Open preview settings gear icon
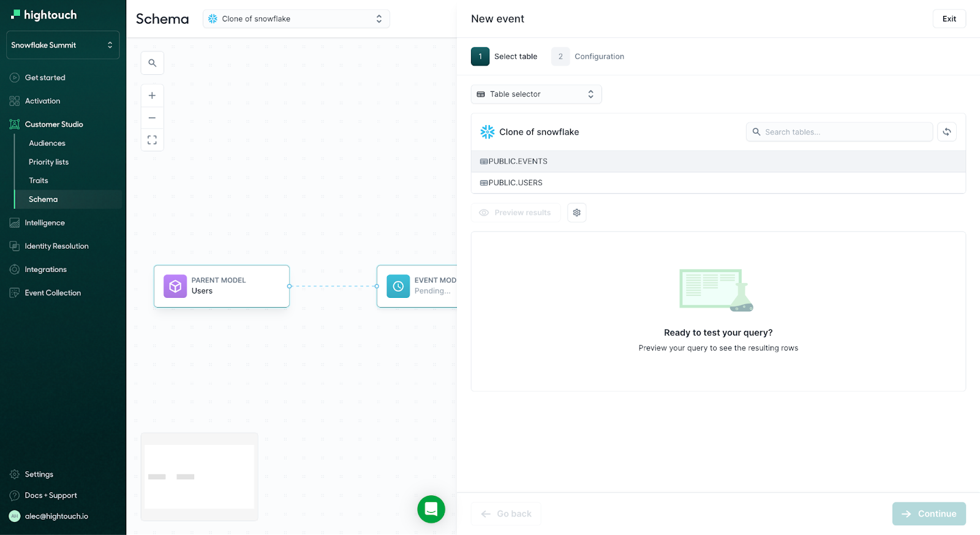The width and height of the screenshot is (980, 535). pyautogui.click(x=576, y=213)
